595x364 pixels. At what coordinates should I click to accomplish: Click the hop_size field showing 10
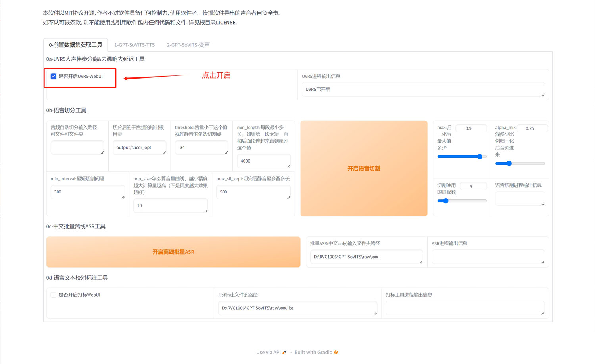click(x=171, y=205)
